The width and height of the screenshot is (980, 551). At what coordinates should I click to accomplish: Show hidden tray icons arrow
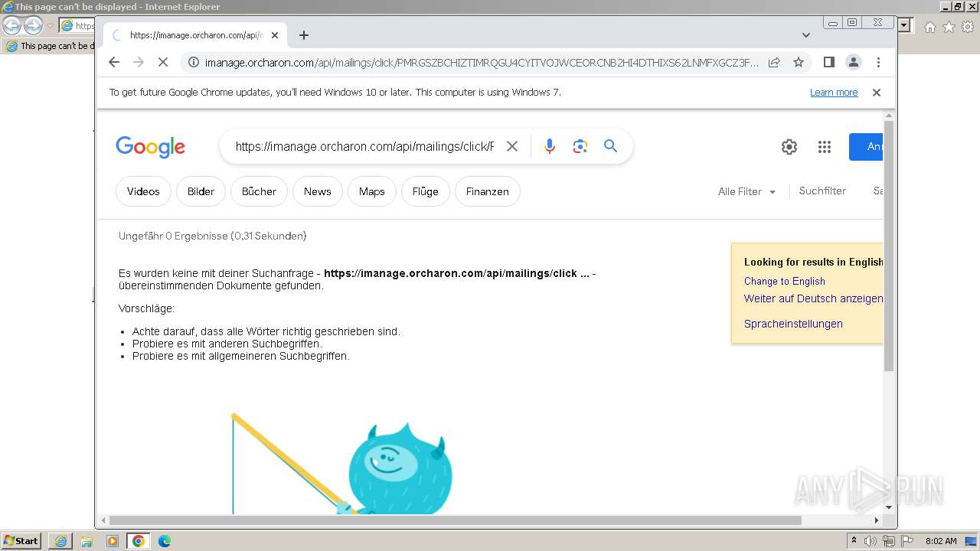pos(854,541)
